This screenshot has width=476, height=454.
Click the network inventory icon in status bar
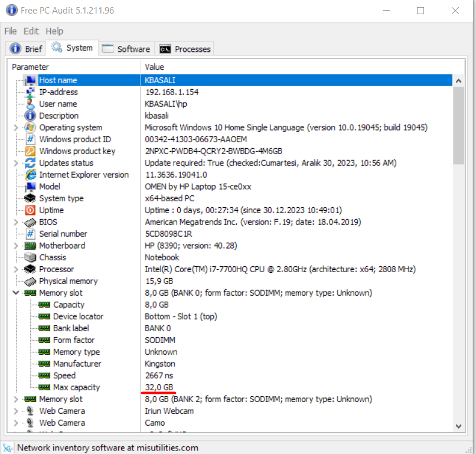[x=8, y=448]
